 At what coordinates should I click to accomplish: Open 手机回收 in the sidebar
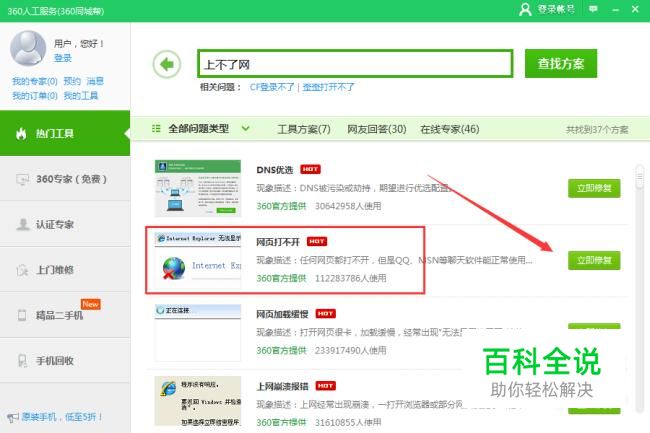(65, 360)
